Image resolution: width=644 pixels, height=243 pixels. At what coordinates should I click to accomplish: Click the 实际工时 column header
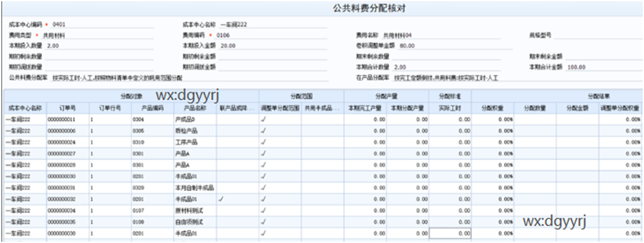[x=450, y=108]
